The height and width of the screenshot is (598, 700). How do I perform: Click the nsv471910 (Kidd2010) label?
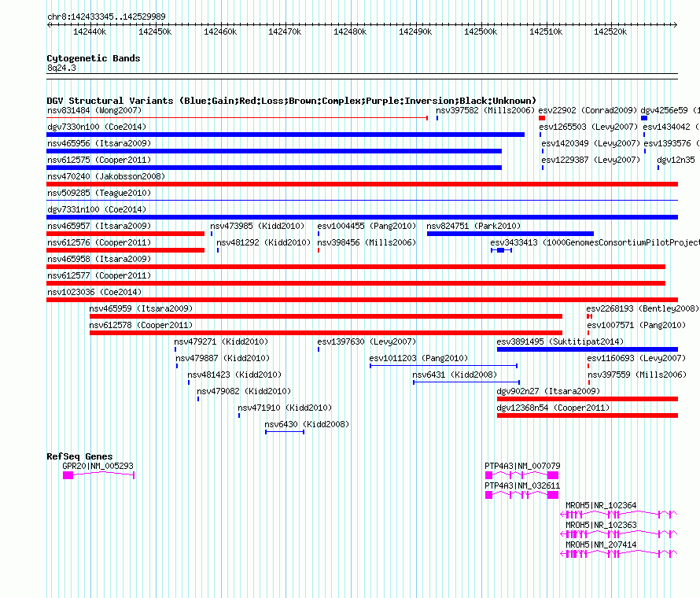[285, 408]
